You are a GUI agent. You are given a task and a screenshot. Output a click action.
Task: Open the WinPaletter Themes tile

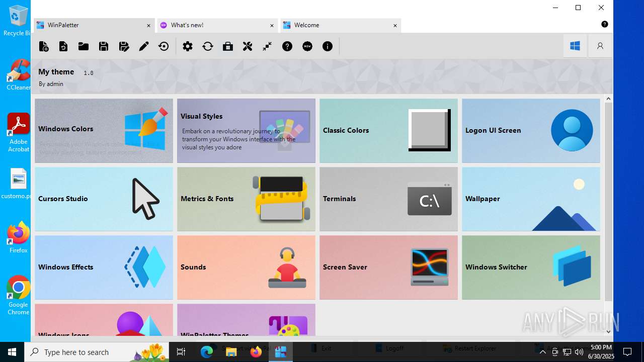point(246,320)
